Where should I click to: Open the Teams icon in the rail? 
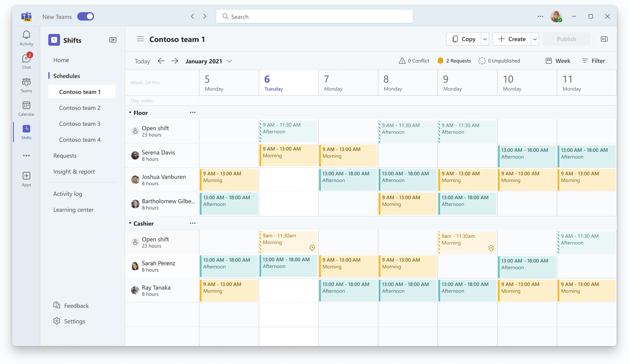26,84
